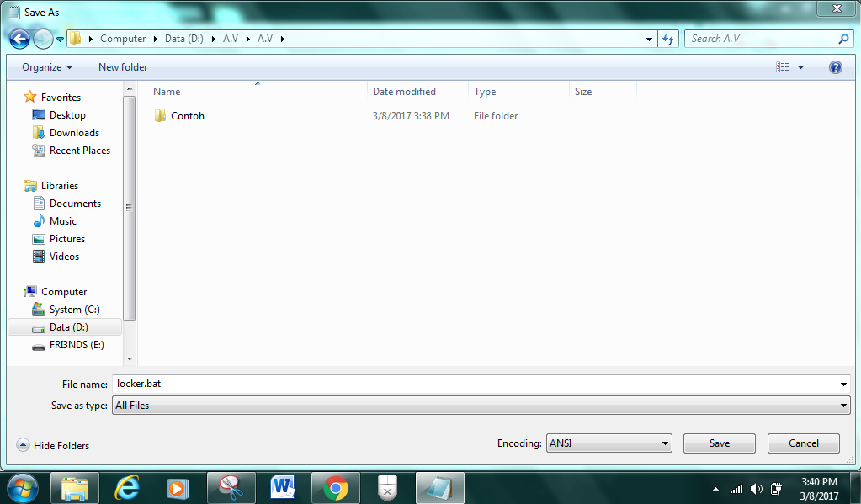Show hidden icons in system tray
Screen dimensions: 861x504
pos(715,489)
